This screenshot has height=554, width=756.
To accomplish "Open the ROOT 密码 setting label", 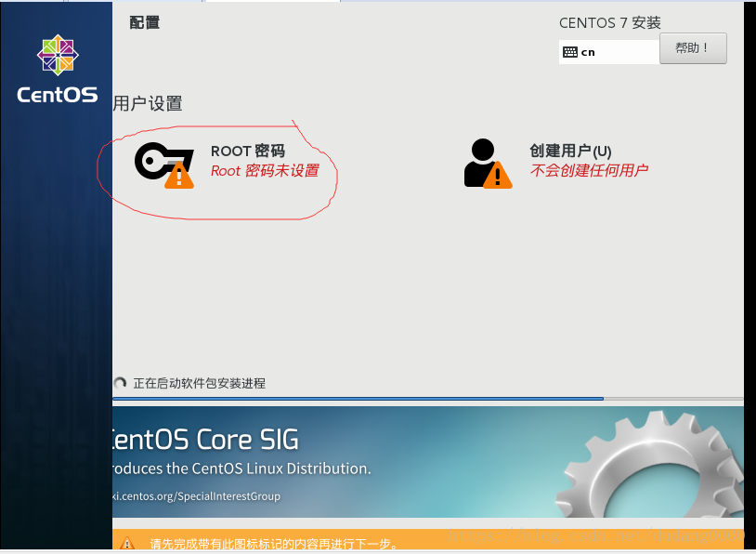I will click(x=248, y=151).
